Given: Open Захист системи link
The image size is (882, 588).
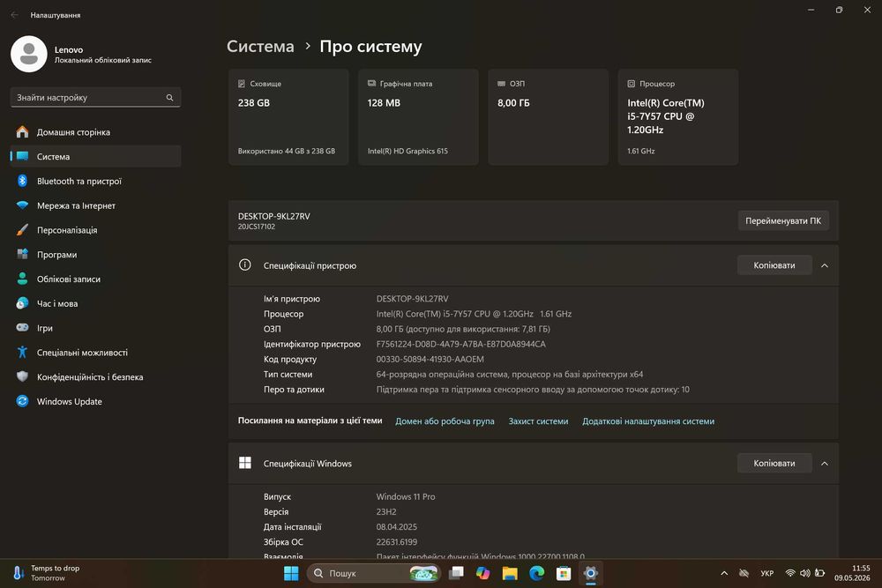Looking at the screenshot, I should tap(538, 421).
